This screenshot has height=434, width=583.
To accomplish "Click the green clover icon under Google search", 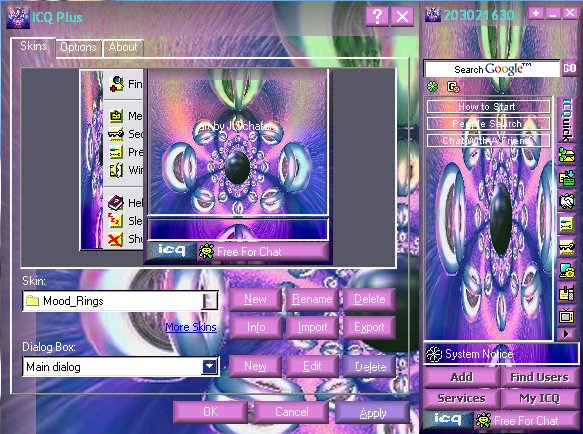I will [x=433, y=87].
